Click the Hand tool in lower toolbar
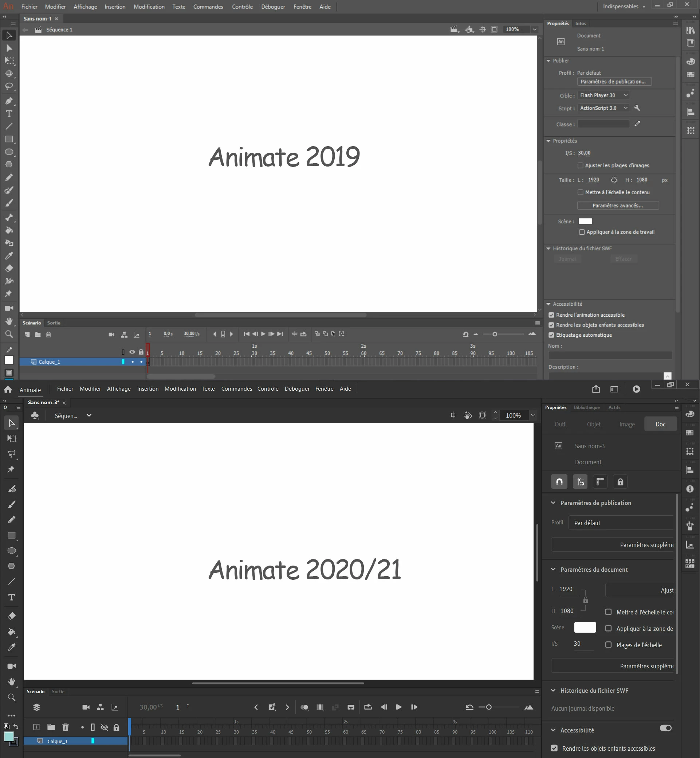This screenshot has height=758, width=700. (x=12, y=681)
